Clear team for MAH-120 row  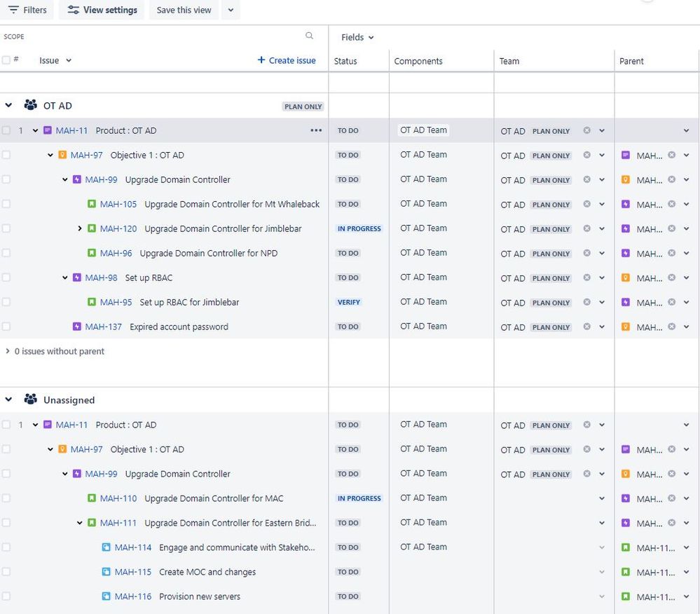[x=587, y=228]
